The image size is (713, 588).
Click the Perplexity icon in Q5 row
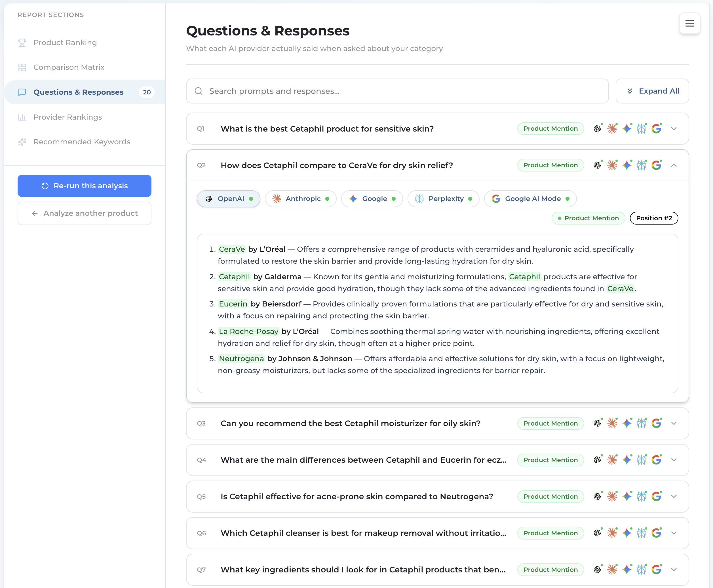pos(642,496)
